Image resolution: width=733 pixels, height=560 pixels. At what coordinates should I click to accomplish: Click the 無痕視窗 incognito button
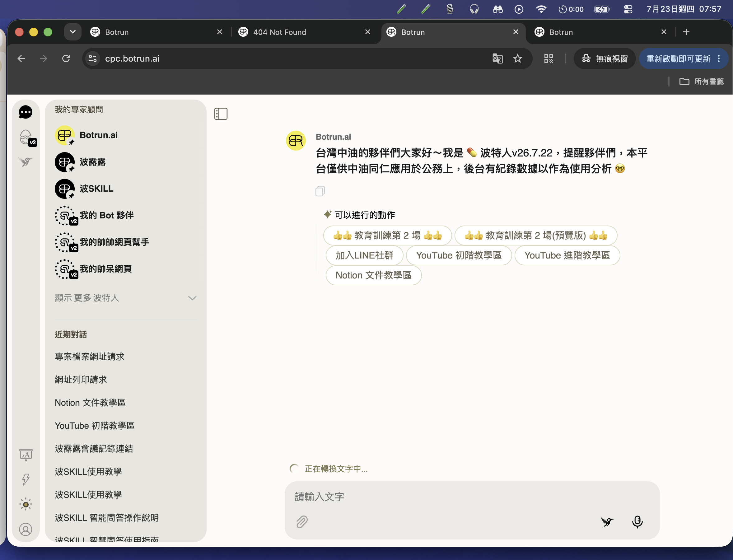(604, 59)
